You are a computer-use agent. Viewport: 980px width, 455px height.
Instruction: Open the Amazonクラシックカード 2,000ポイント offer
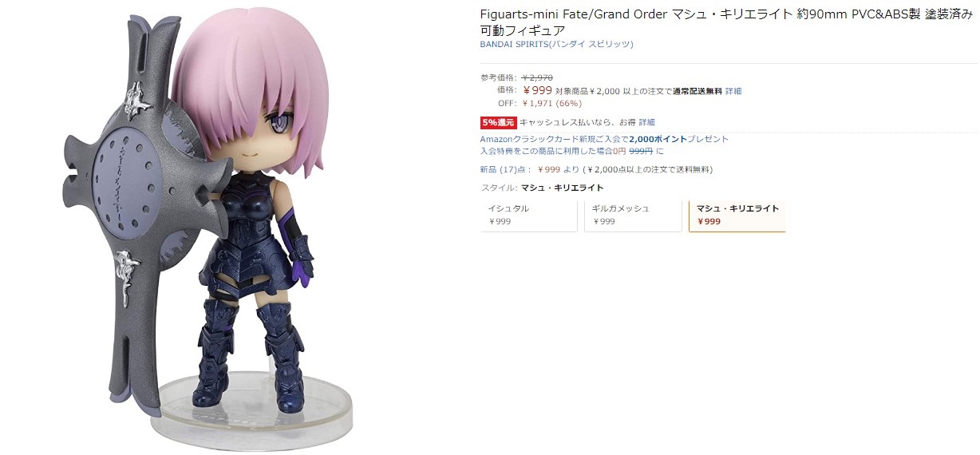click(604, 139)
